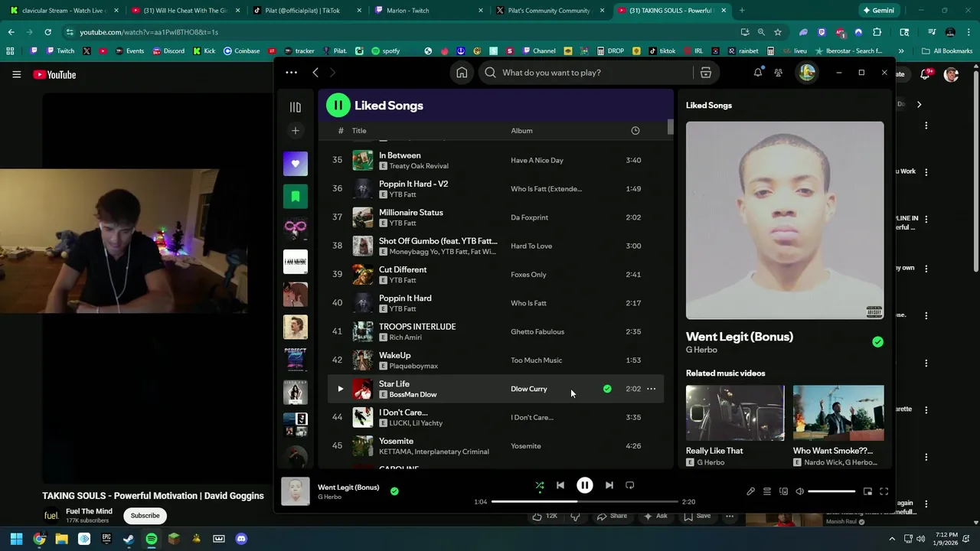
Task: Open the play queue icon
Action: [x=767, y=491]
